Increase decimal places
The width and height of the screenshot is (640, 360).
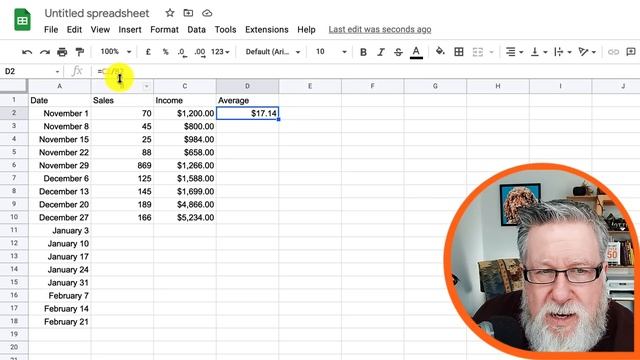coord(200,52)
